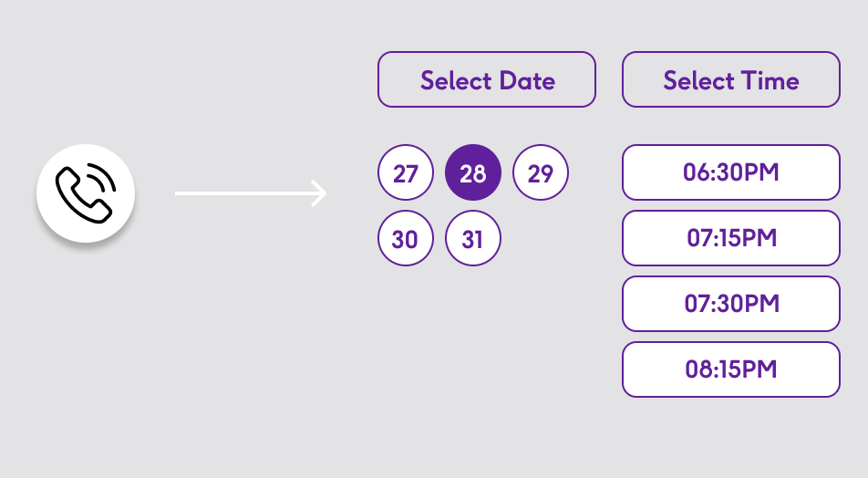
Task: Click the sound waves on the phone icon
Action: [x=102, y=177]
